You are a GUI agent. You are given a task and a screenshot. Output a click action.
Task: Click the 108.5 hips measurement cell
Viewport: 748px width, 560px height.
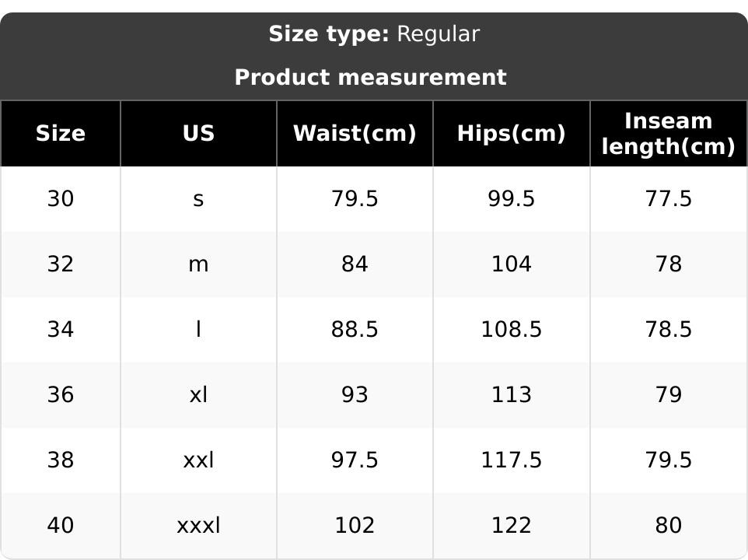tap(511, 330)
